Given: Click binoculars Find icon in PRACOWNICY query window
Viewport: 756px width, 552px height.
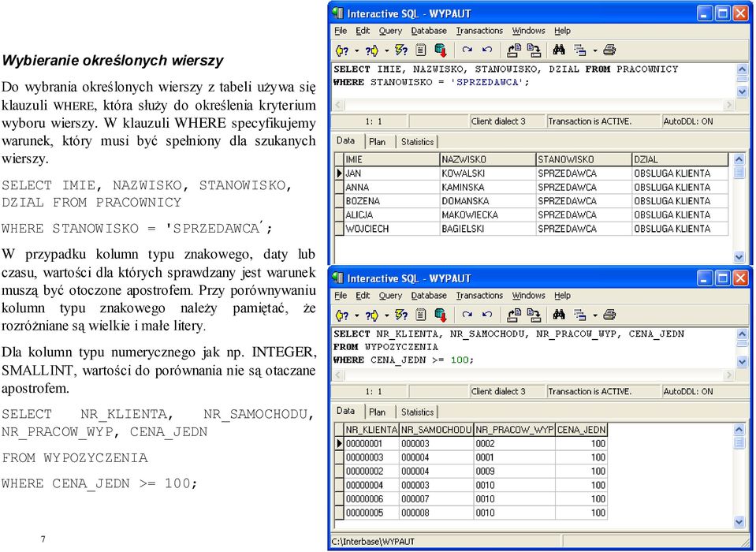Looking at the screenshot, I should pos(559,50).
